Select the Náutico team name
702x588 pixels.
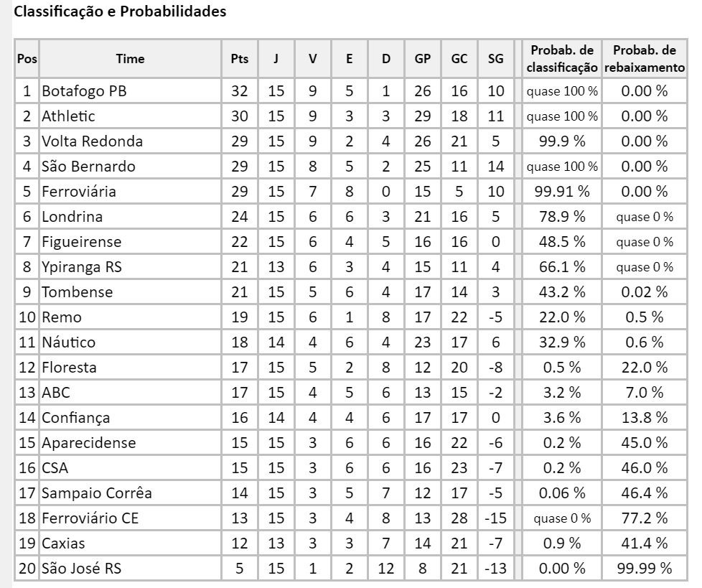68,342
